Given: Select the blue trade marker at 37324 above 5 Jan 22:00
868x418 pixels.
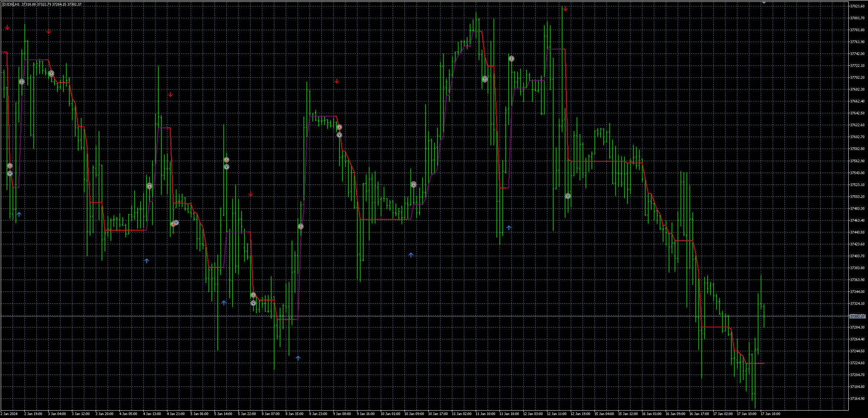Looking at the screenshot, I should click(253, 303).
